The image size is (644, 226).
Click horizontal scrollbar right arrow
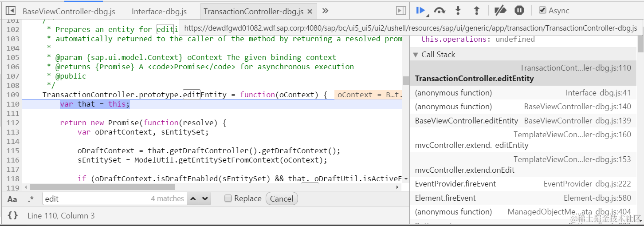(x=398, y=187)
